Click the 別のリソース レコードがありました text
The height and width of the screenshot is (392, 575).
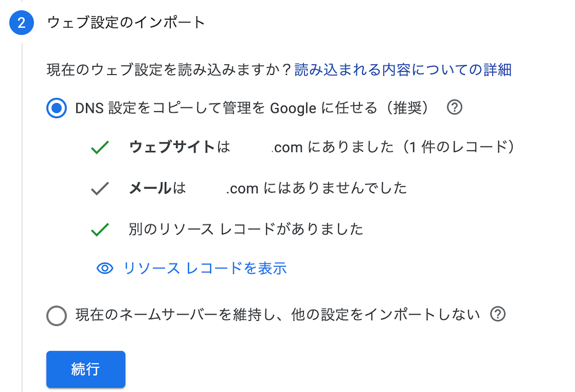point(246,229)
